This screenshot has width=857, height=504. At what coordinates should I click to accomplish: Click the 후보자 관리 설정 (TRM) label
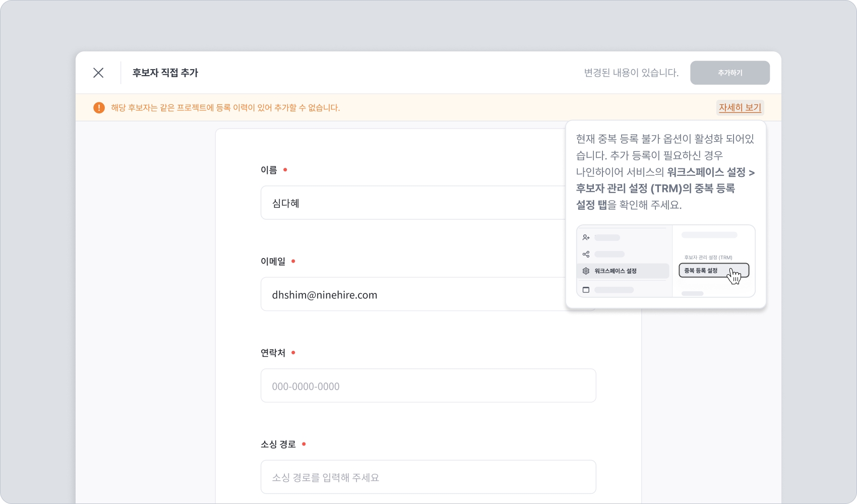coord(708,258)
